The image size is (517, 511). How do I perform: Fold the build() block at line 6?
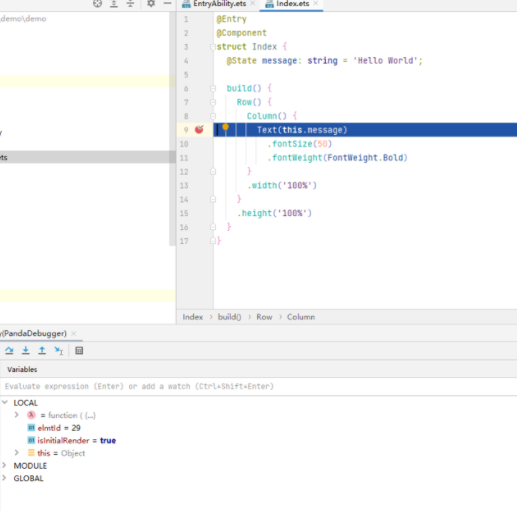coord(213,88)
